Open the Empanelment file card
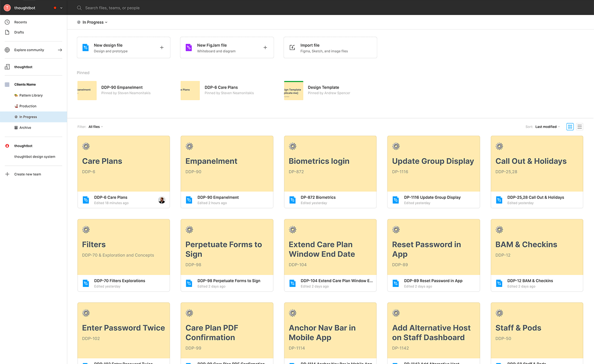Screen dimensions: 594x364 [x=227, y=172]
